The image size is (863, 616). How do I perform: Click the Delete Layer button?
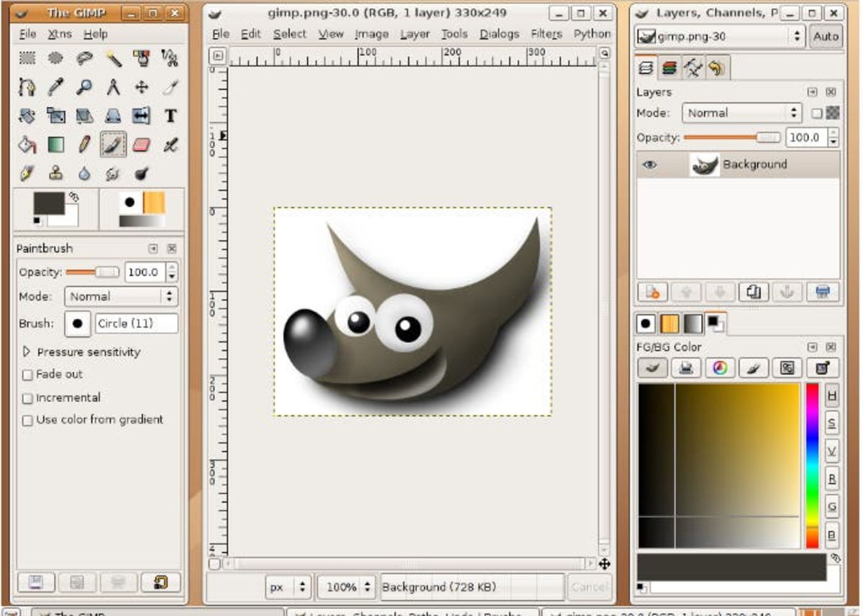click(x=823, y=292)
